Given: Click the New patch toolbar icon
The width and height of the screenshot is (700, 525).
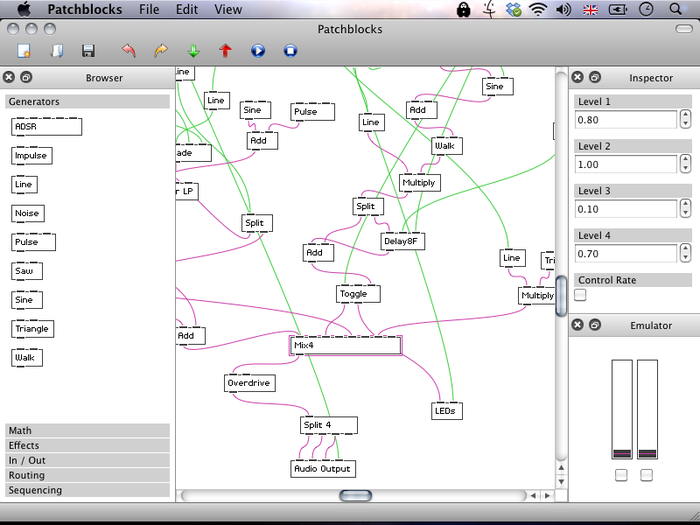Looking at the screenshot, I should point(24,50).
